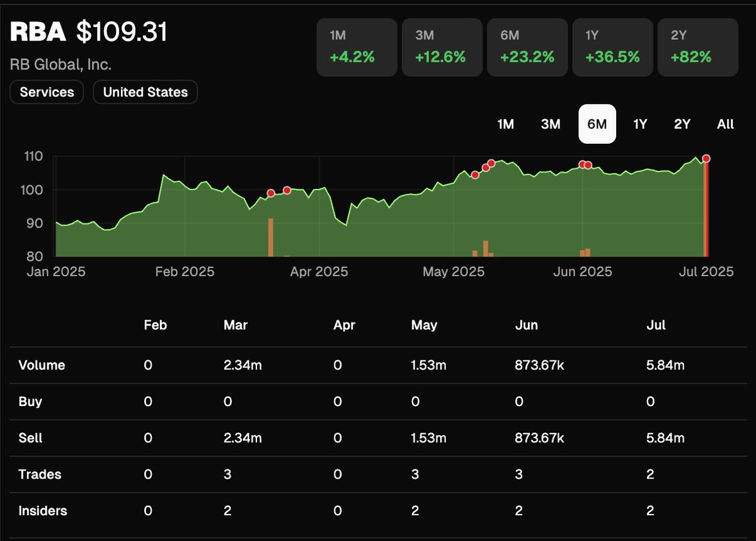Viewport: 756px width, 541px height.
Task: Select the Volume row label
Action: [x=42, y=365]
